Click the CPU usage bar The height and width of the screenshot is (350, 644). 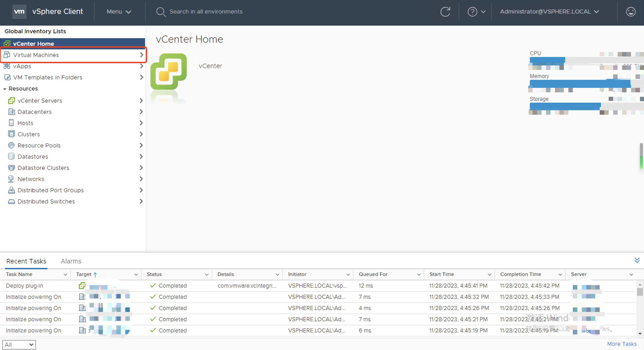click(586, 60)
